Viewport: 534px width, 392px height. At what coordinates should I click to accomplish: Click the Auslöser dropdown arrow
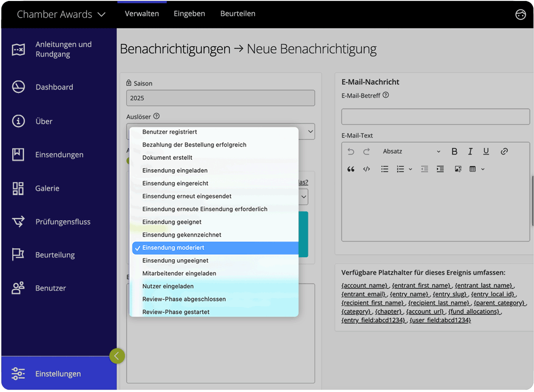(310, 131)
